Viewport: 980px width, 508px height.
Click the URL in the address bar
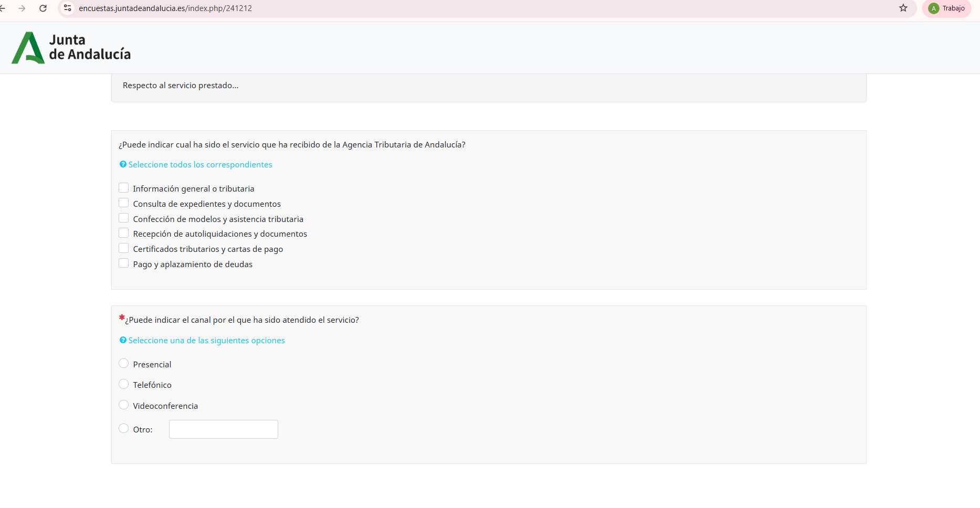[x=165, y=8]
